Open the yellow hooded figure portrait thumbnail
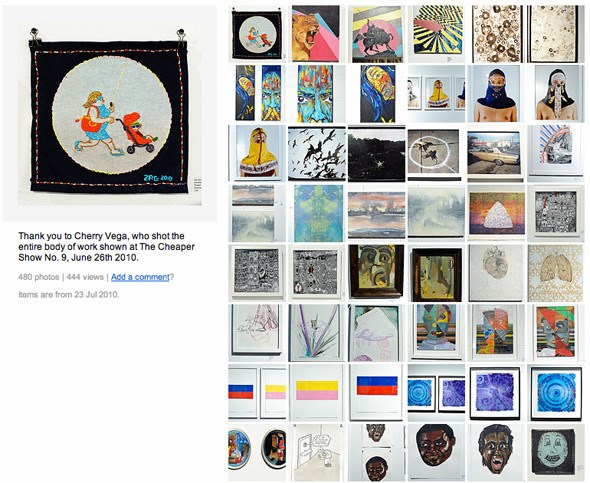The height and width of the screenshot is (483, 590). click(x=257, y=153)
